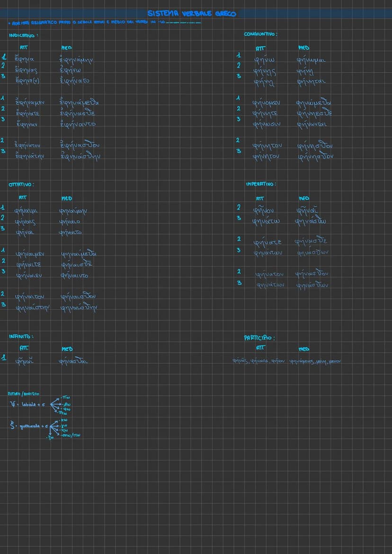Click the handwritten word φηναίμην
The height and width of the screenshot is (554, 392).
(73, 211)
